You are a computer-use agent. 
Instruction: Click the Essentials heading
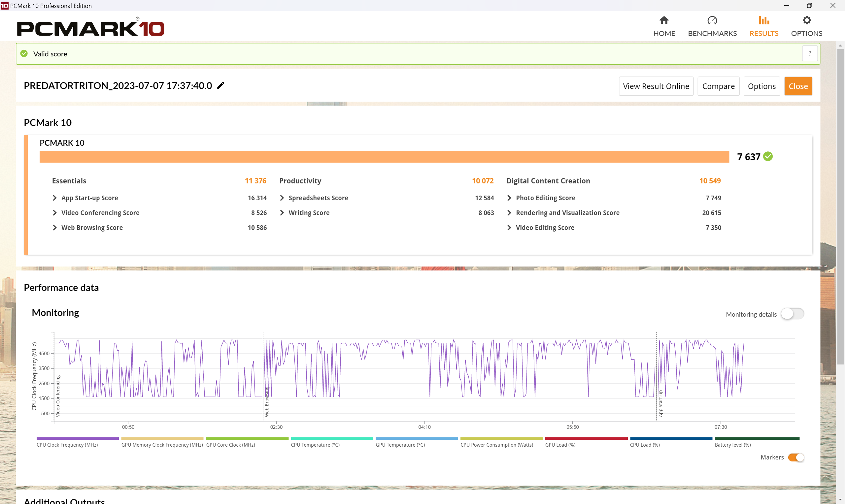tap(69, 181)
